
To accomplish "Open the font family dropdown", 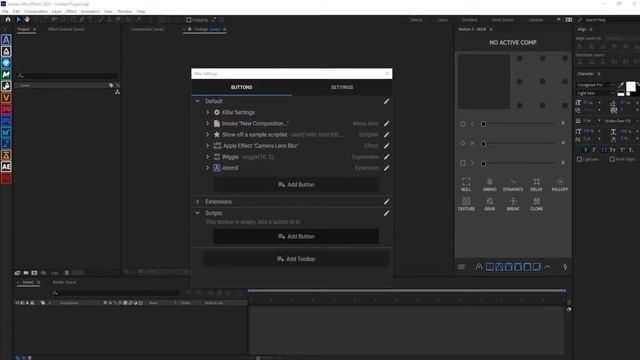I will 595,85.
